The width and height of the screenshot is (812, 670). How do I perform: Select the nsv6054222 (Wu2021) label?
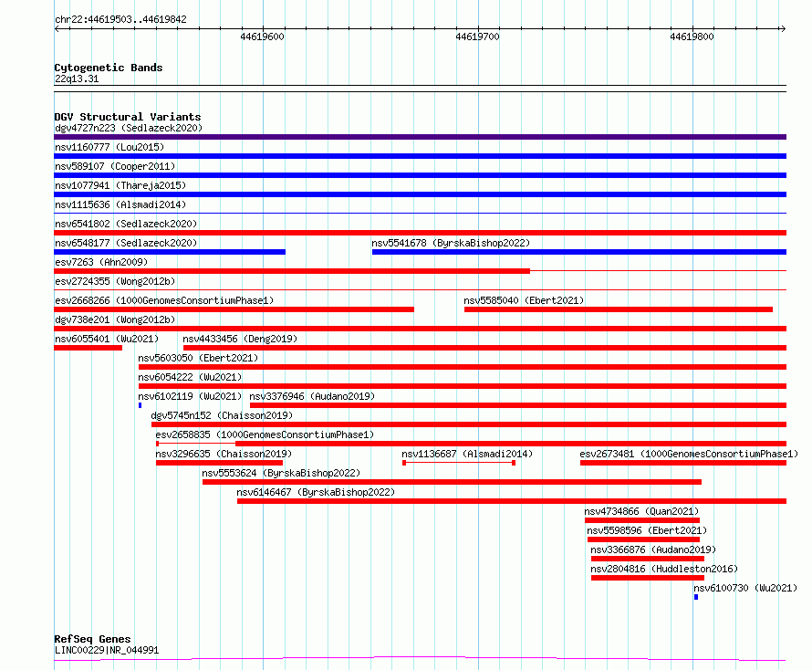(190, 377)
